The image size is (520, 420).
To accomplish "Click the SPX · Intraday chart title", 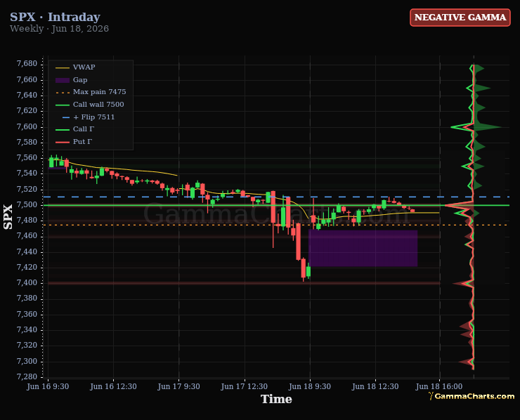I will tap(55, 17).
